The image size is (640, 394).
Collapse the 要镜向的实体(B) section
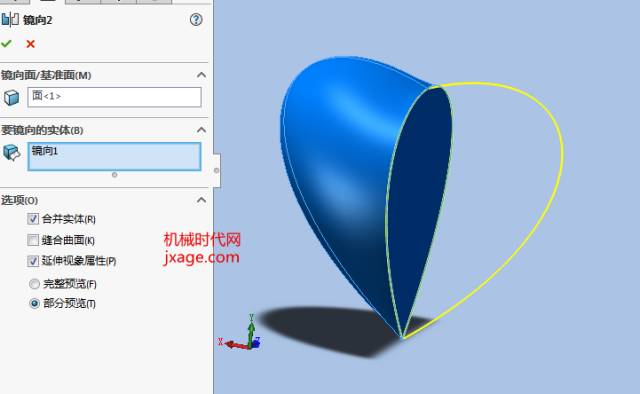(x=201, y=130)
